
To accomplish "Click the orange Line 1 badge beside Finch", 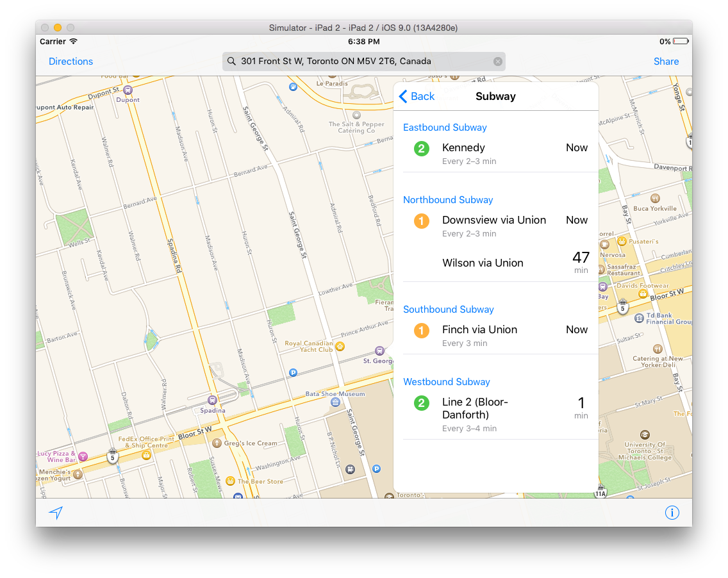I will click(x=422, y=331).
